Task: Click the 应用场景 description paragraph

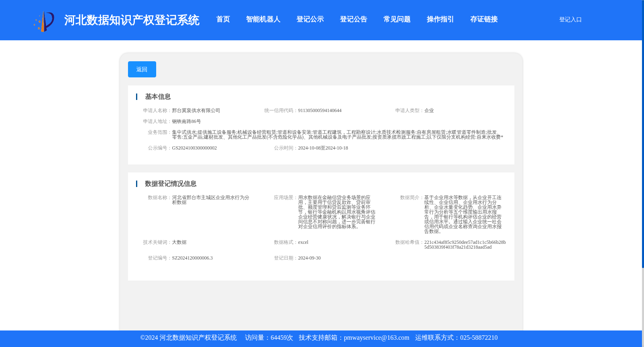Action: [336, 212]
